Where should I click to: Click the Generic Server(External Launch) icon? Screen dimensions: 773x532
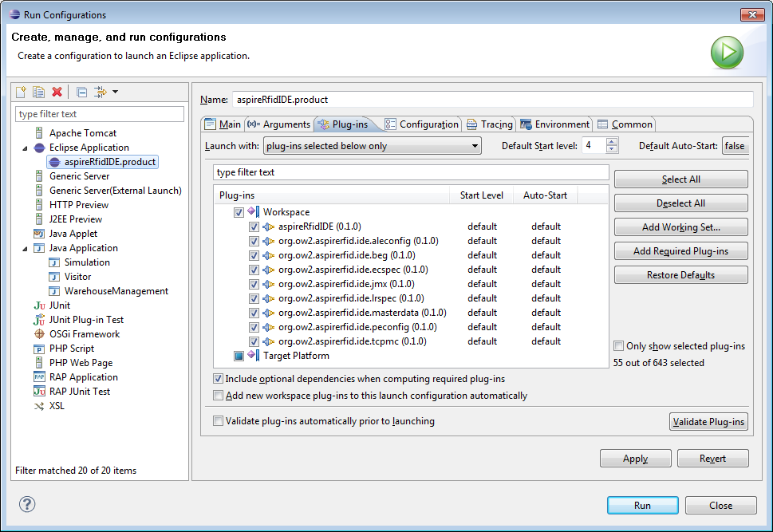(39, 191)
